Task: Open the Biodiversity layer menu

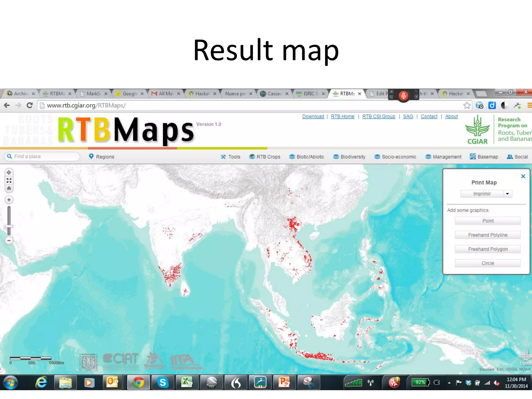Action: tap(349, 157)
